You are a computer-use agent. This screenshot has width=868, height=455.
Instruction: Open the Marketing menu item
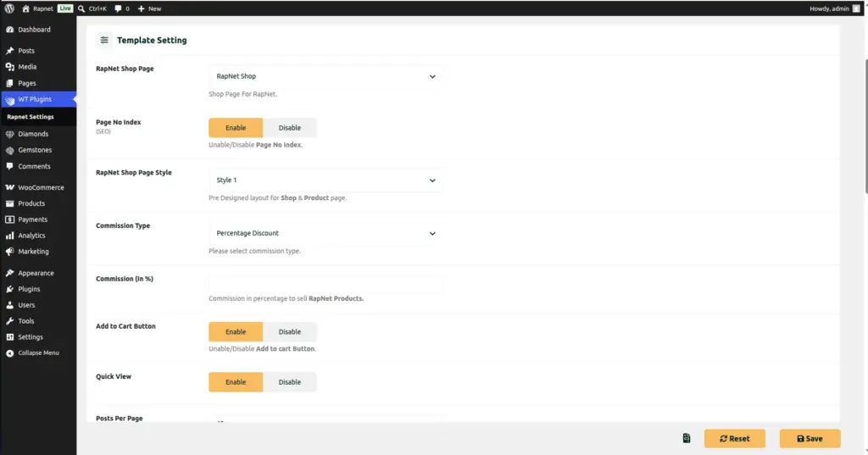(38, 252)
